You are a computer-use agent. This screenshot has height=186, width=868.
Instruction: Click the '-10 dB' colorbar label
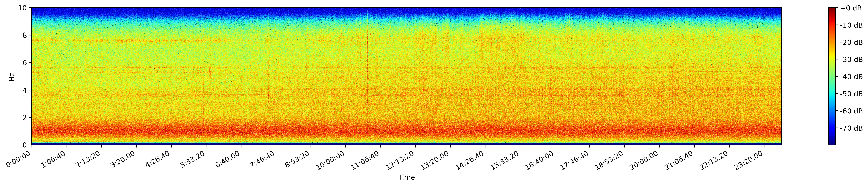pos(852,25)
